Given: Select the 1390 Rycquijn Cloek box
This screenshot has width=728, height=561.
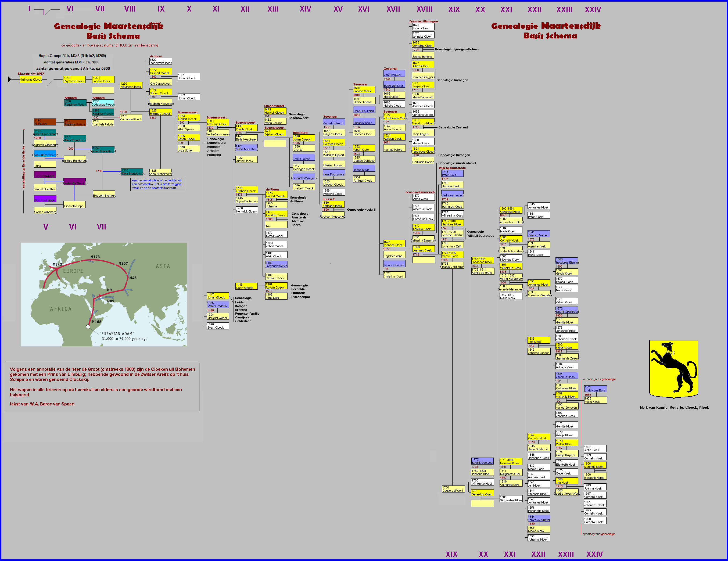Looking at the screenshot, I should click(x=217, y=123).
